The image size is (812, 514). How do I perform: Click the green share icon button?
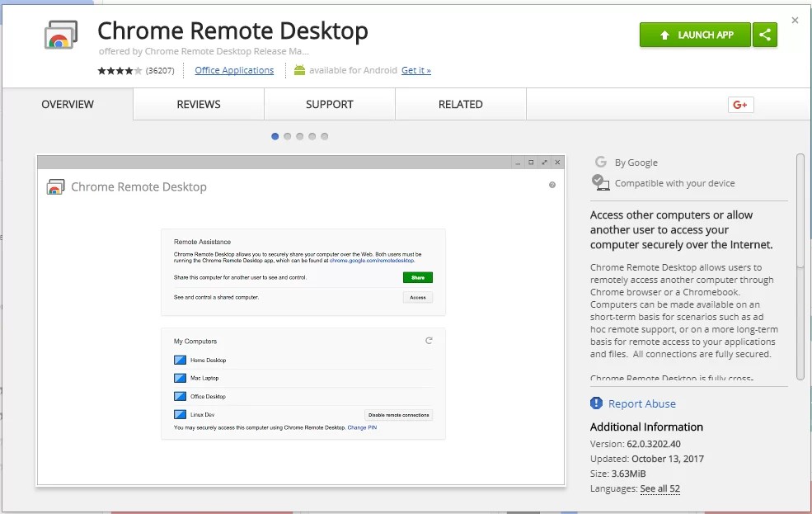[x=765, y=35]
